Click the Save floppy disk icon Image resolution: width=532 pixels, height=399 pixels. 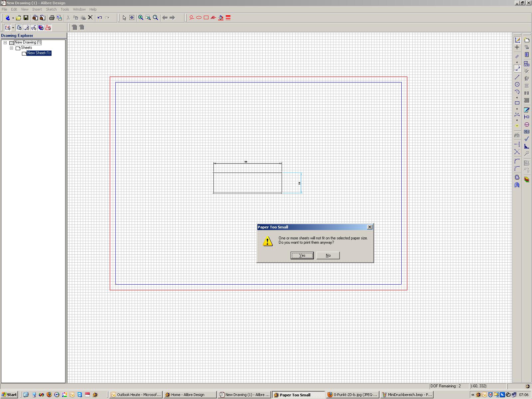pos(26,18)
